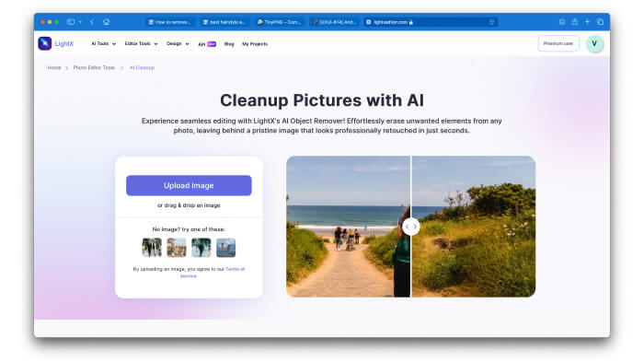Click the LightX logo icon

click(45, 43)
